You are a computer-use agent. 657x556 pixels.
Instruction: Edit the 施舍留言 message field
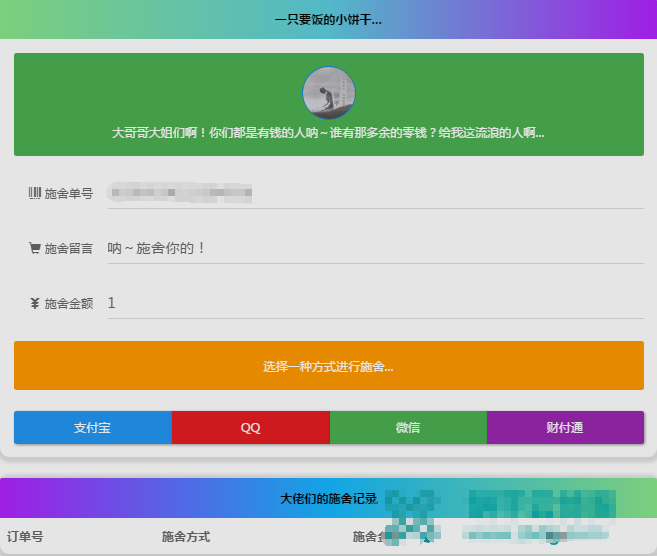[375, 248]
